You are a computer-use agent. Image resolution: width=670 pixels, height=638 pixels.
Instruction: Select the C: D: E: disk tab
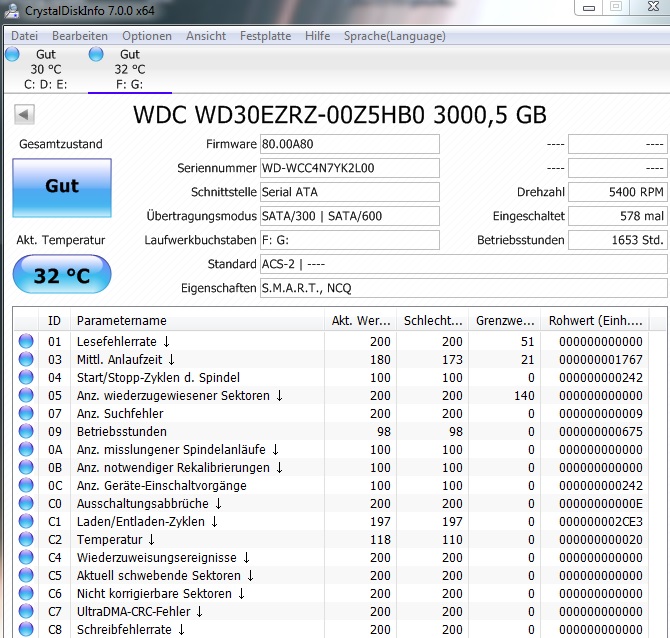(x=45, y=69)
